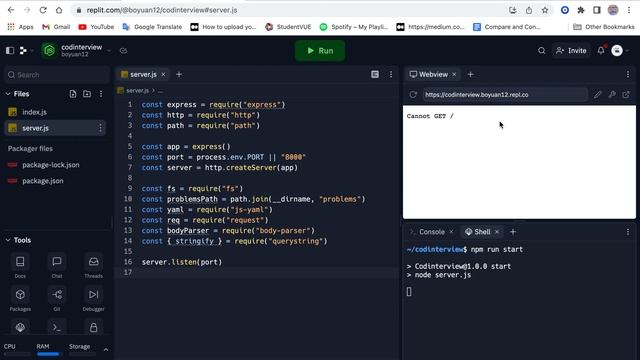
Task: Open the Shell tool icon in Tools
Action: point(57,327)
